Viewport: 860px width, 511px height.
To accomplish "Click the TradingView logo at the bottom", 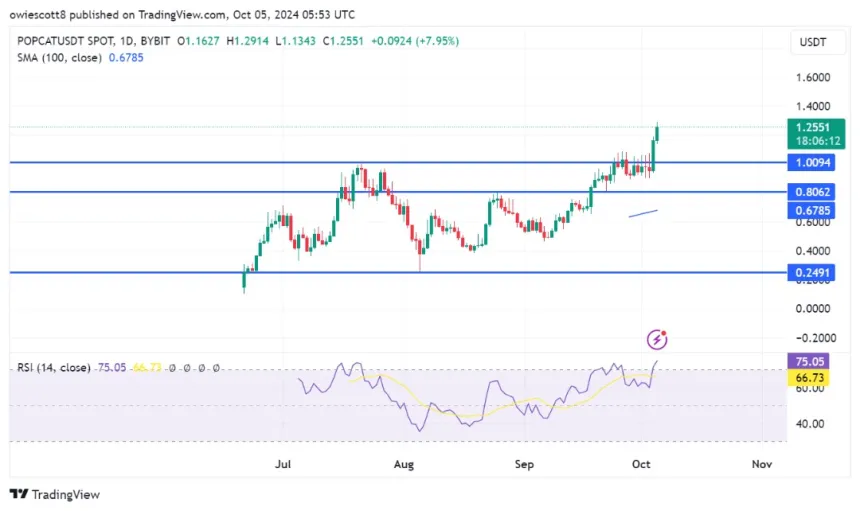I will (x=54, y=494).
